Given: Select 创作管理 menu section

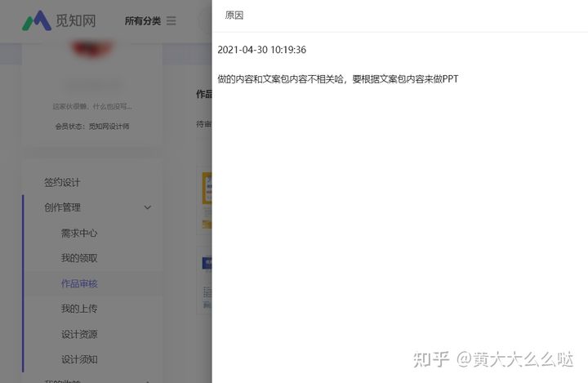Looking at the screenshot, I should tap(62, 207).
